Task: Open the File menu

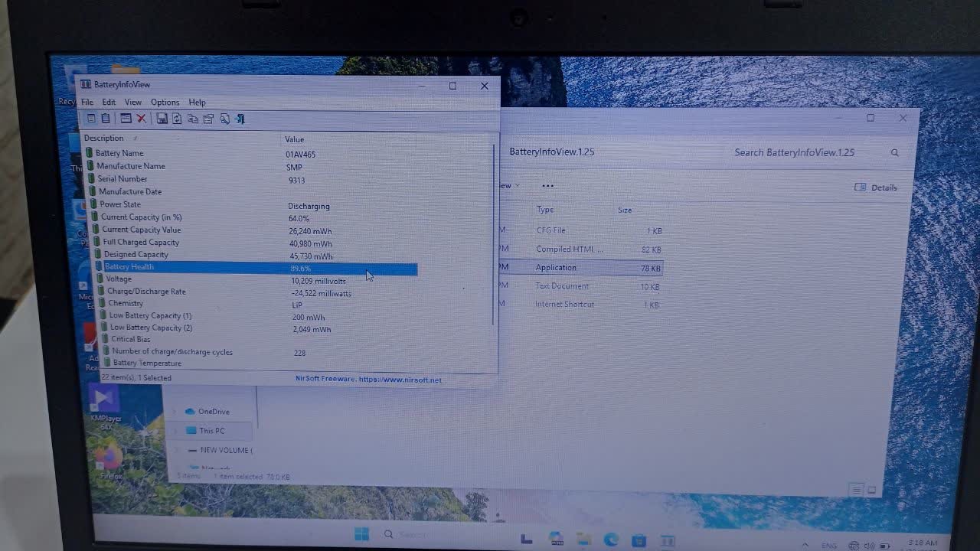Action: click(x=87, y=103)
